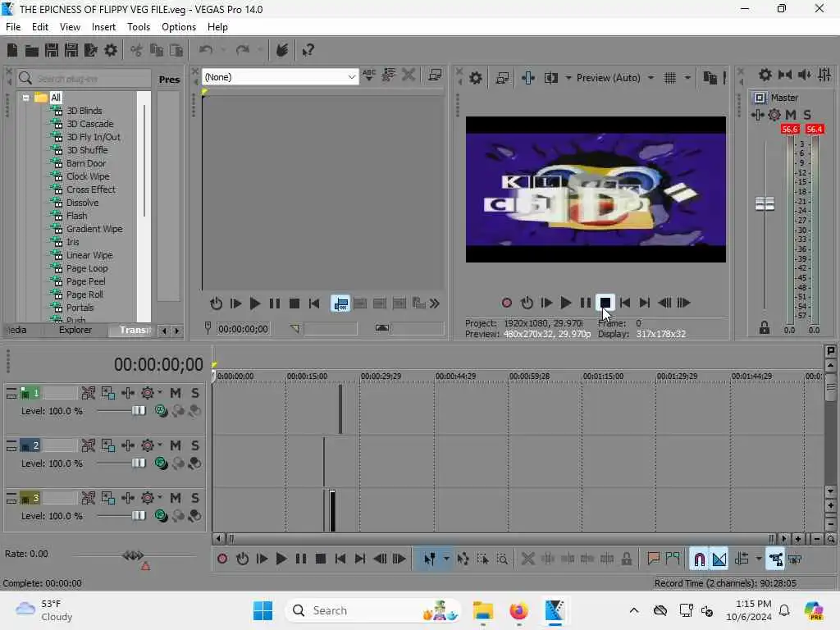840x630 pixels.
Task: Create a new project from the toolbar
Action: coord(11,50)
